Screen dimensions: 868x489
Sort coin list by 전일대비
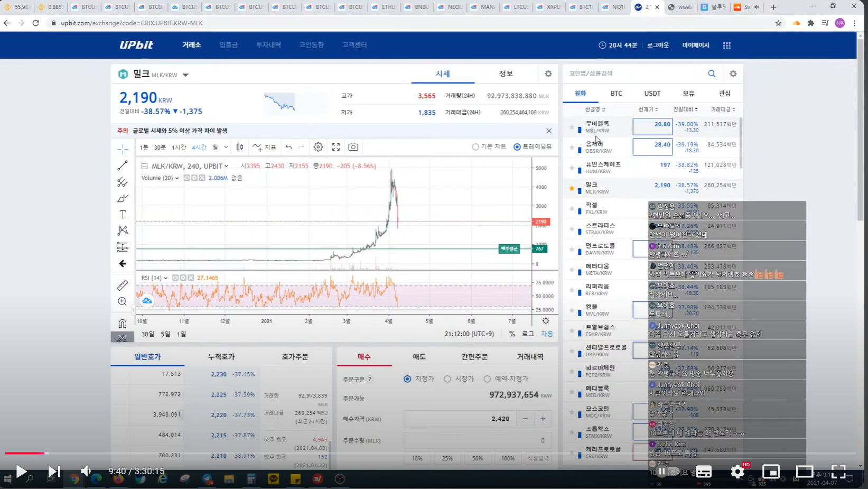click(686, 109)
